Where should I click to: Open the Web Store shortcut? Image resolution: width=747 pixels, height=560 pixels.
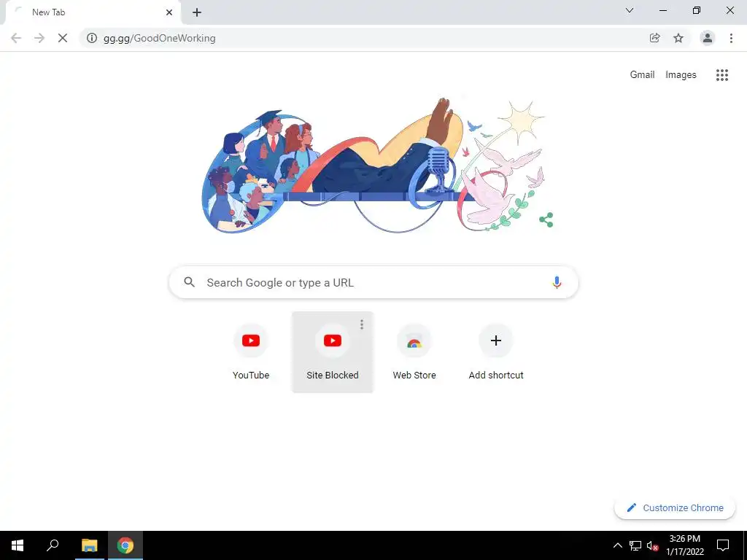click(414, 352)
